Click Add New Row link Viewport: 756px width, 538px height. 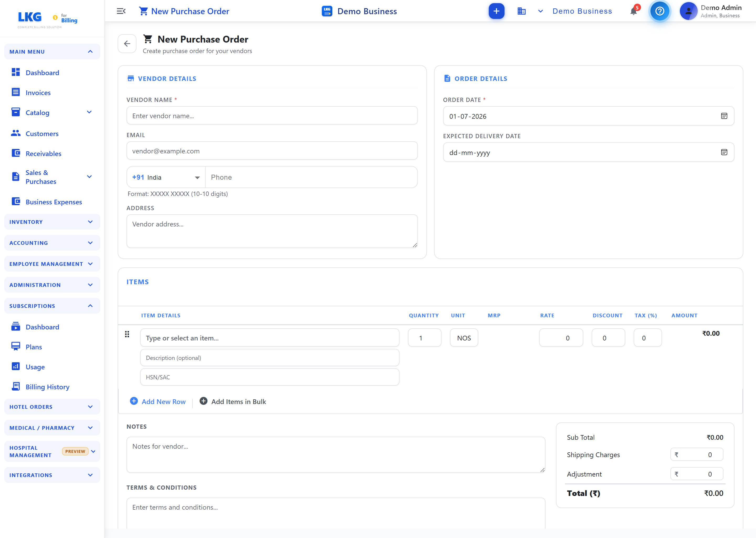[164, 401]
